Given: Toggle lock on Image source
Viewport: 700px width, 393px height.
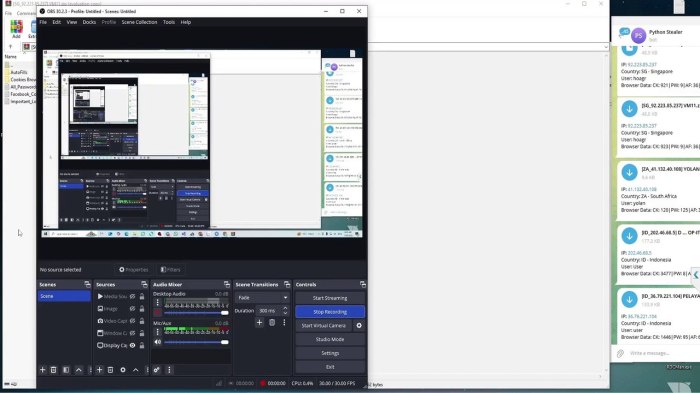Looking at the screenshot, I should (142, 309).
